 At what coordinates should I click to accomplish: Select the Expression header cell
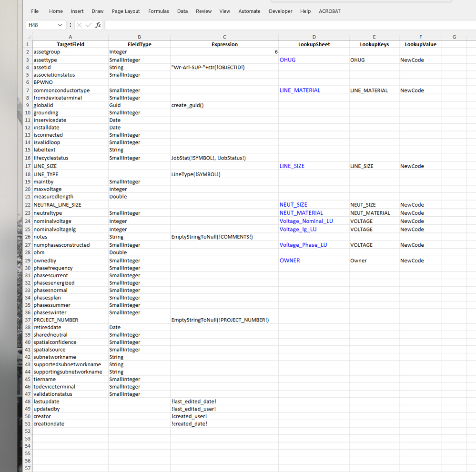[x=224, y=44]
